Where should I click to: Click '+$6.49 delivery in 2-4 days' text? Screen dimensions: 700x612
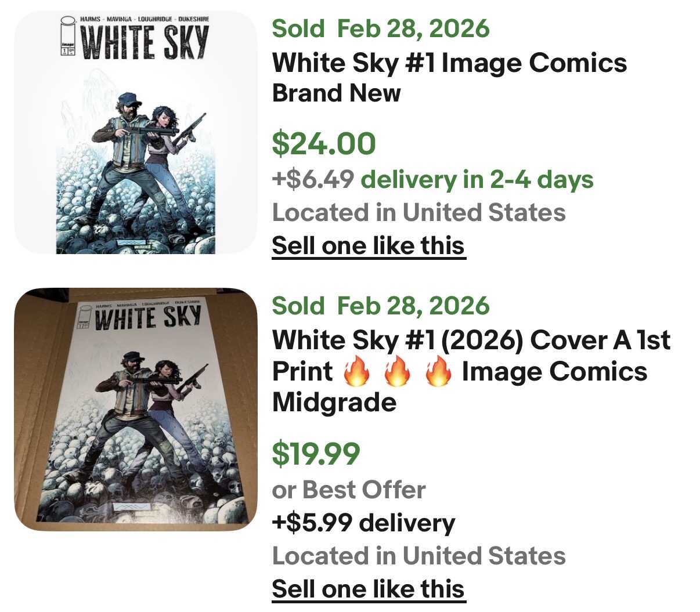point(432,180)
